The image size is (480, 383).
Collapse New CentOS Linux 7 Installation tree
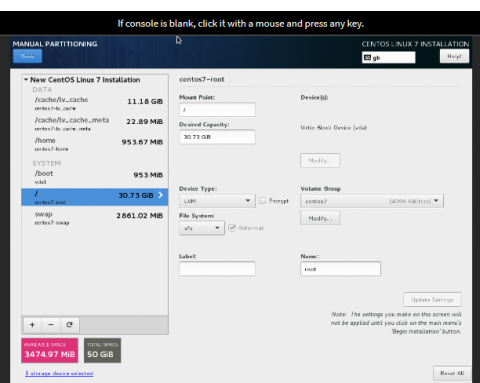(x=26, y=80)
